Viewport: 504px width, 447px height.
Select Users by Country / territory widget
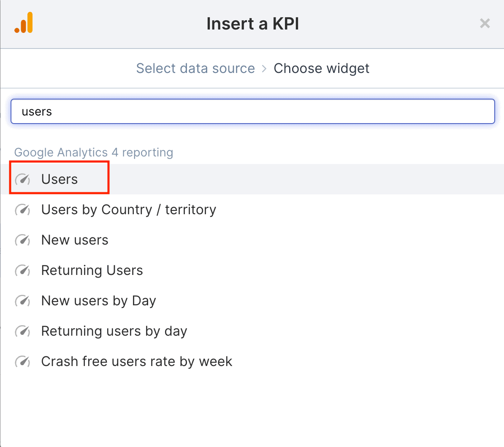pos(252,210)
